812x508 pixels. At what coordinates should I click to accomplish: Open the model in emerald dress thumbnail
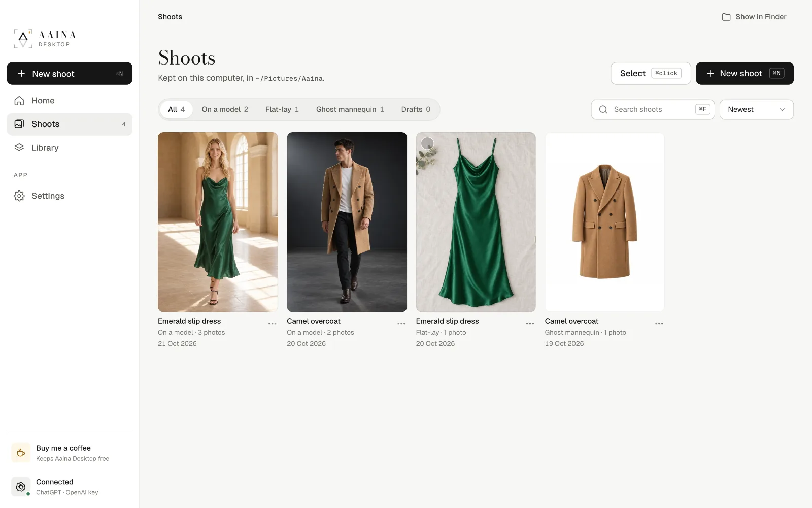pyautogui.click(x=218, y=222)
